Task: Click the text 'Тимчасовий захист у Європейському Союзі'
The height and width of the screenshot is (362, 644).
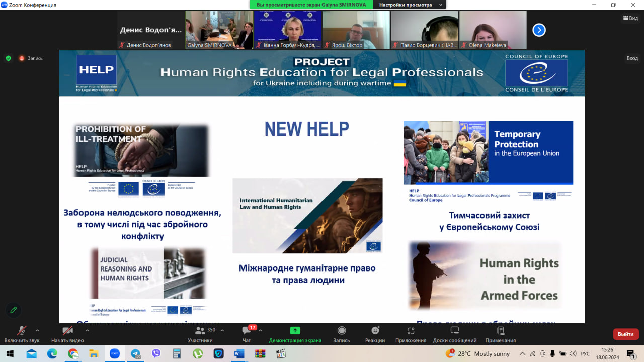Action: [x=489, y=221]
